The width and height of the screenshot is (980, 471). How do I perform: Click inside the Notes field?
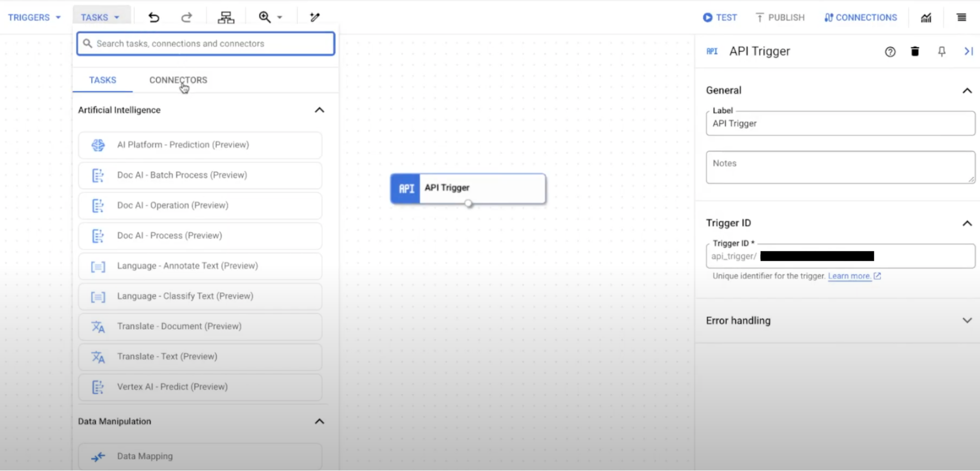pyautogui.click(x=840, y=167)
